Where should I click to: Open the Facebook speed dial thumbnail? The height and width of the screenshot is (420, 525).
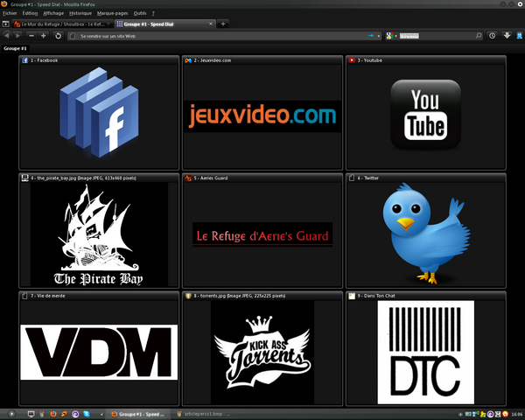(x=99, y=116)
